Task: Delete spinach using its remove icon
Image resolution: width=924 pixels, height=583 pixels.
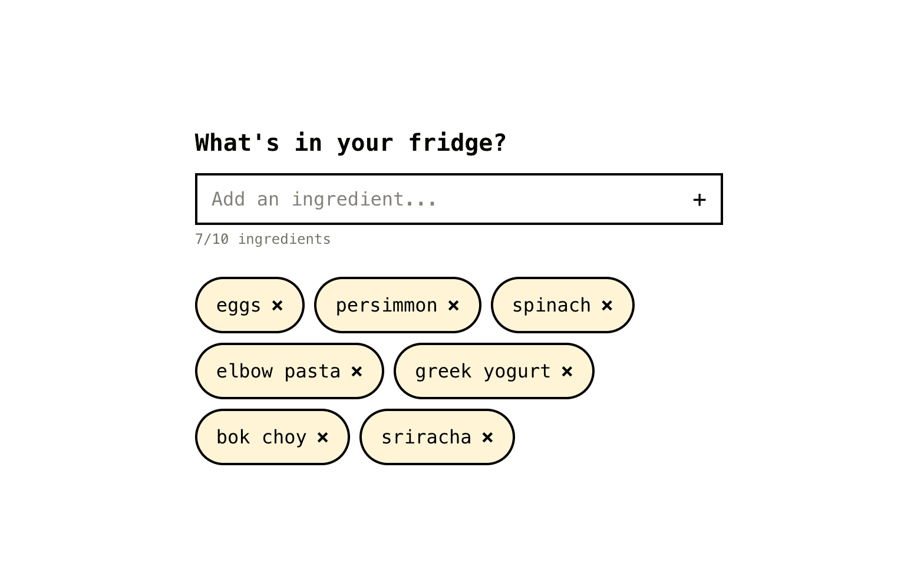Action: pyautogui.click(x=607, y=305)
